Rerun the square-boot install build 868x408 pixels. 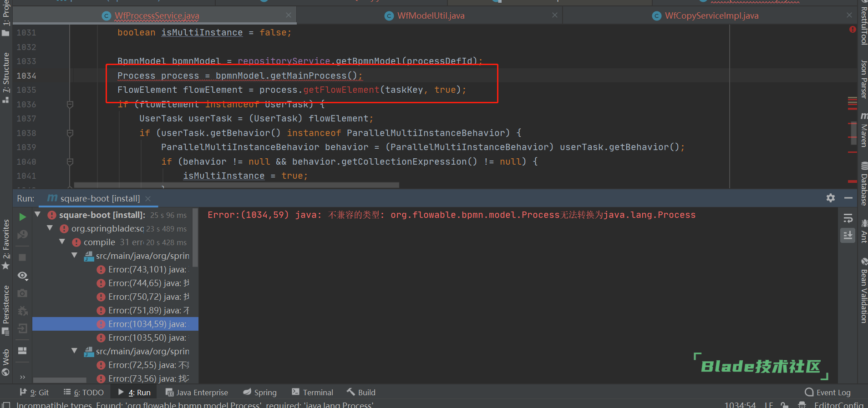[22, 217]
